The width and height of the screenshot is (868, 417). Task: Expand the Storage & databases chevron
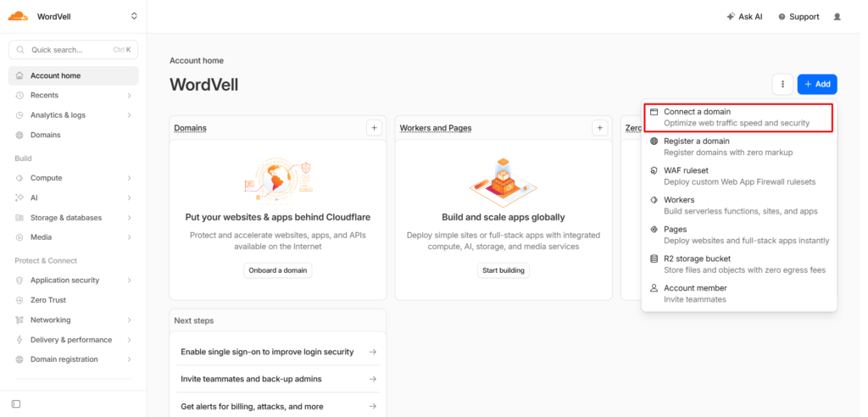click(x=129, y=218)
